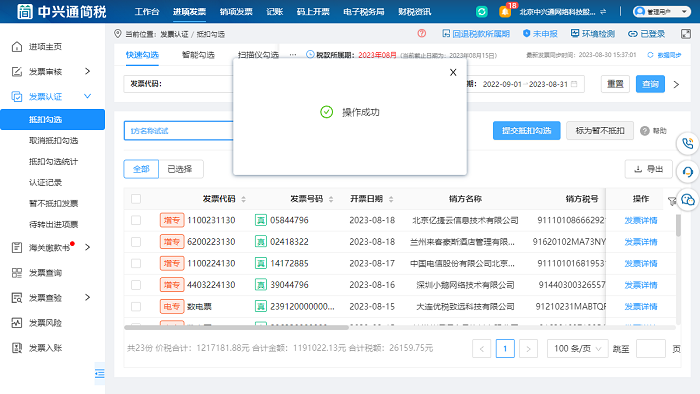Image resolution: width=700 pixels, height=394 pixels.
Task: Check invoice 05844796 row checkbox
Action: click(x=136, y=220)
